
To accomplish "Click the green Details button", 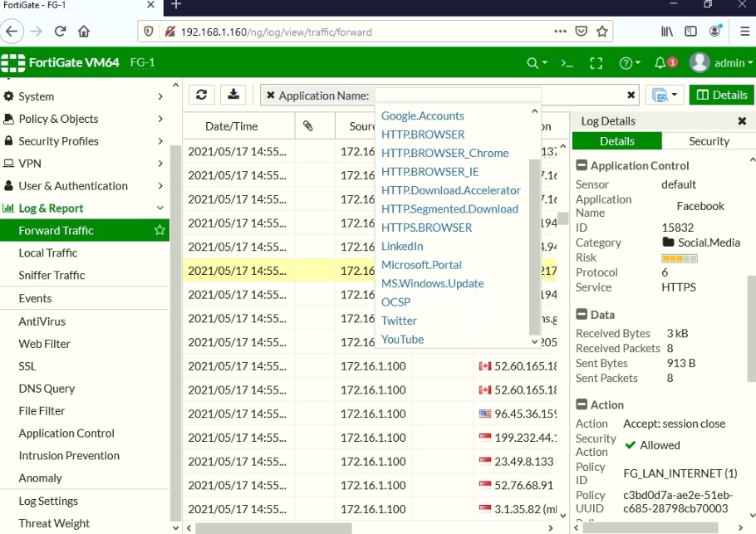I will coord(721,94).
